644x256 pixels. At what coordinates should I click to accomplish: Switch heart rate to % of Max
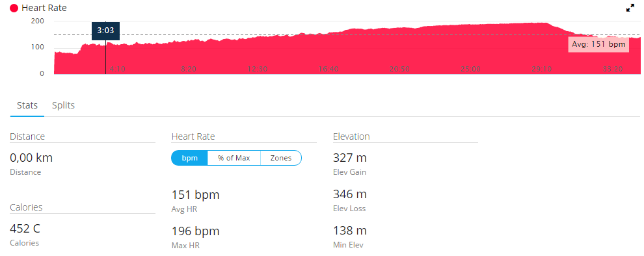pyautogui.click(x=234, y=158)
